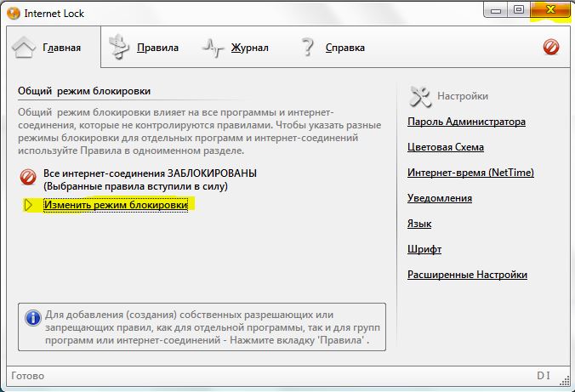
Task: Switch to the Правила tab
Action: coord(157,48)
